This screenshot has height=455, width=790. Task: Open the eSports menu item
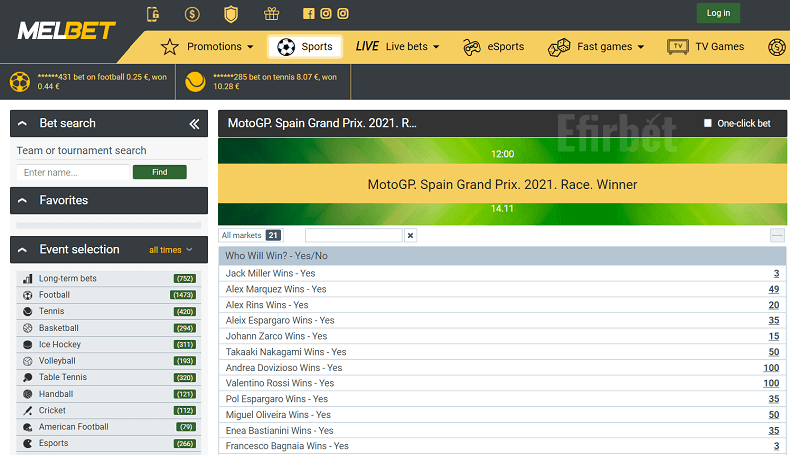click(x=493, y=47)
